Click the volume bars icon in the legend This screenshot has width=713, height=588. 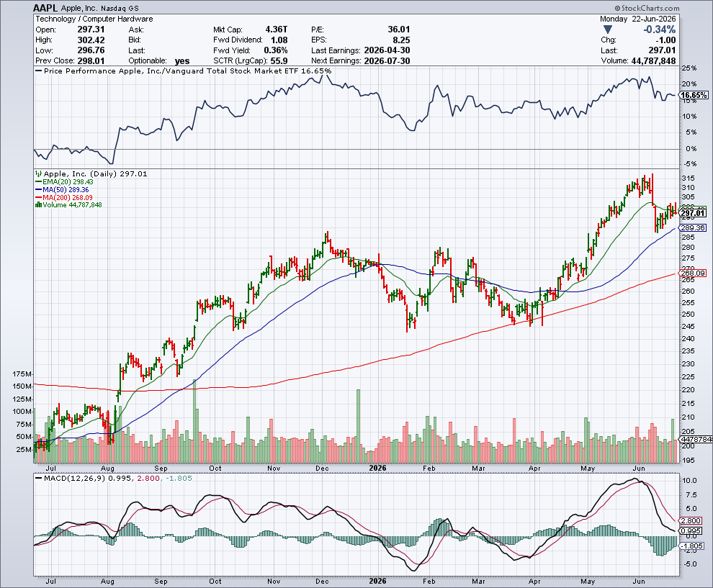[x=39, y=205]
